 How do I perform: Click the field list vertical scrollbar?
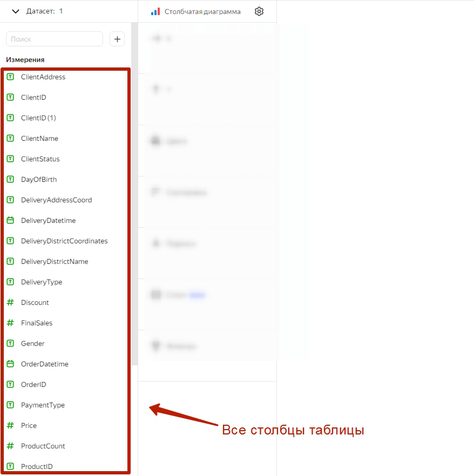[x=134, y=194]
